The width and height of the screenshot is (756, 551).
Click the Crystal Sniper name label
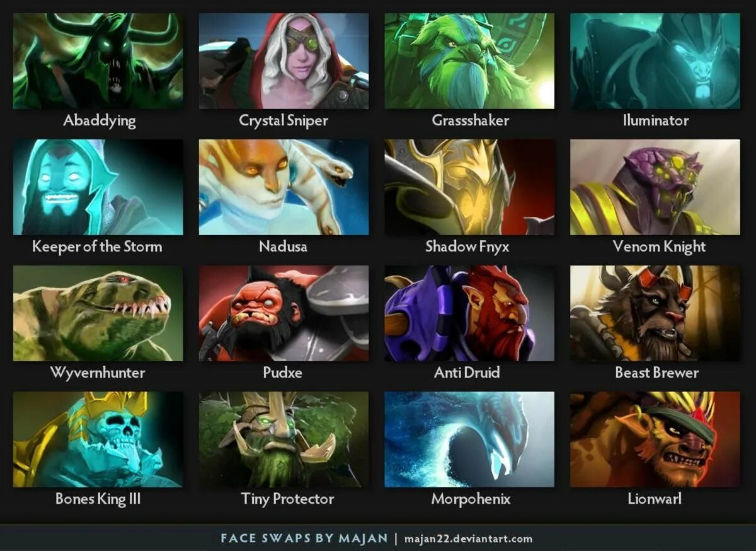point(283,120)
